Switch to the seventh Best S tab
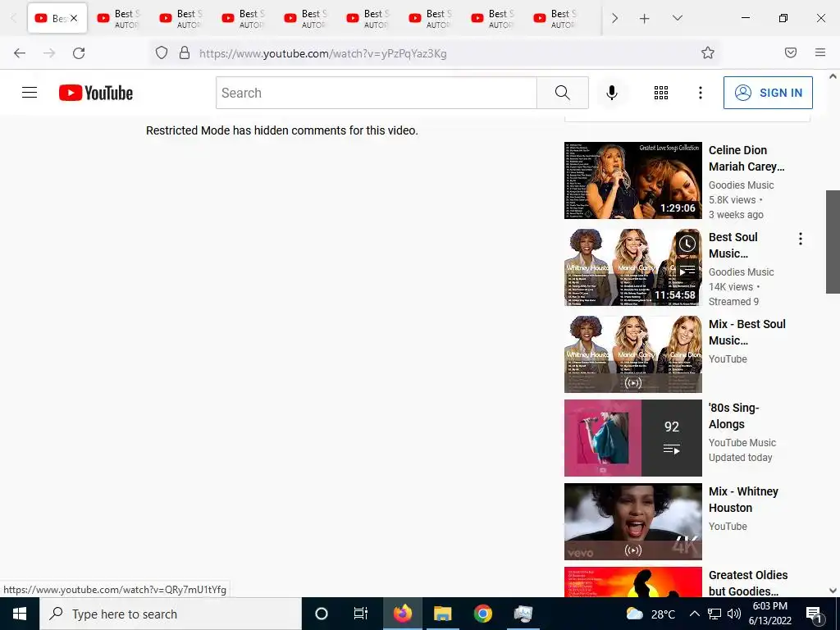Screen dimensions: 840x630 431,18
